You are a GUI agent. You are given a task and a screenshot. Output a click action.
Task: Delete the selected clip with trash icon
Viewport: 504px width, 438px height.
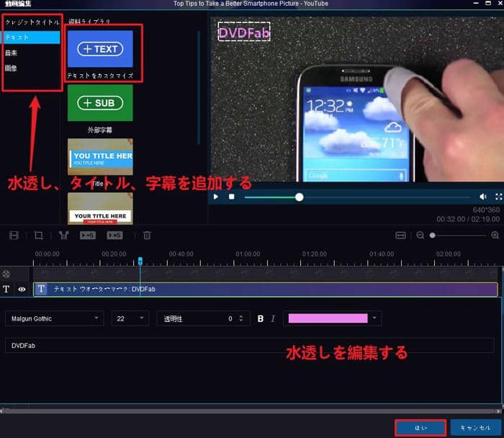pyautogui.click(x=147, y=236)
